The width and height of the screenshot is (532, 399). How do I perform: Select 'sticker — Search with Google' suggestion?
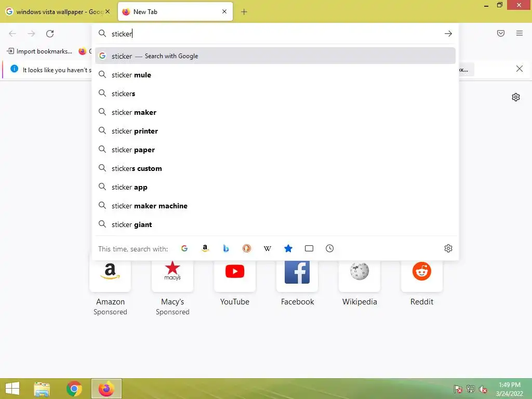click(x=275, y=56)
